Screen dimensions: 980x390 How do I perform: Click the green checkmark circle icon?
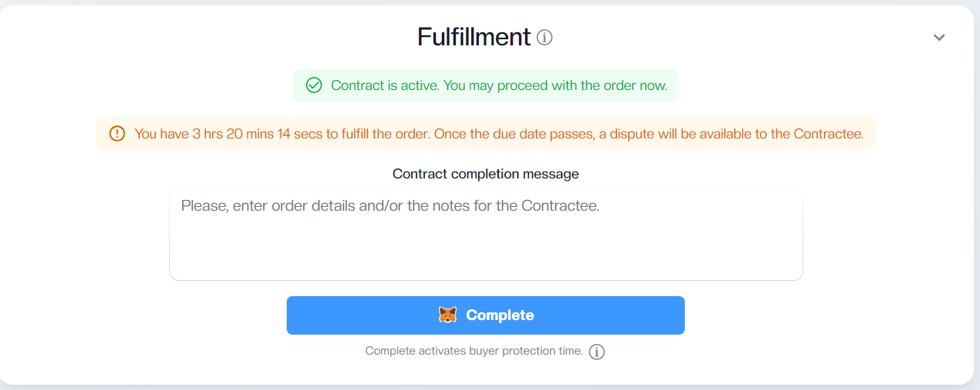[314, 85]
